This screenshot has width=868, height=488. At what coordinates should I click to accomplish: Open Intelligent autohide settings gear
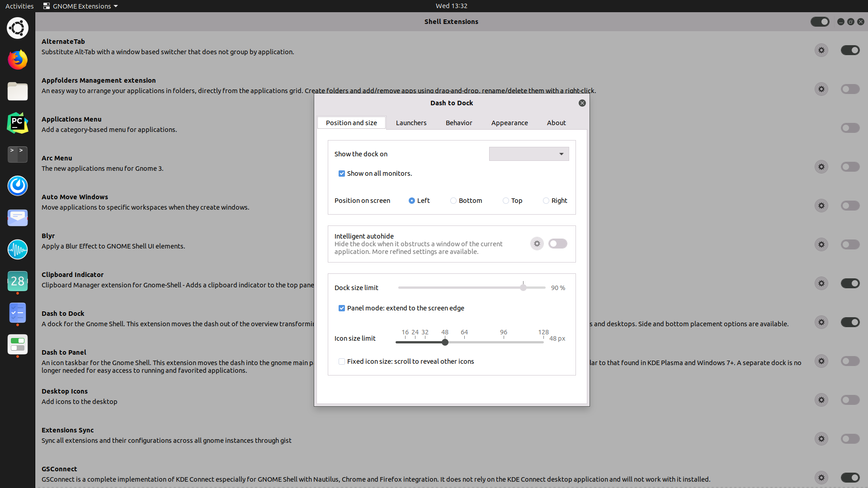[x=537, y=244]
